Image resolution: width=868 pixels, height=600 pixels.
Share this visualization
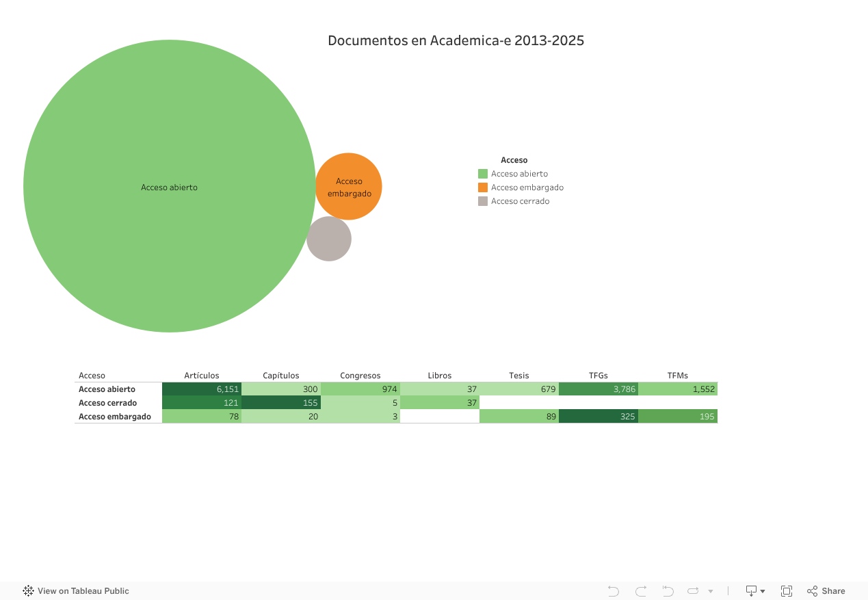point(826,591)
